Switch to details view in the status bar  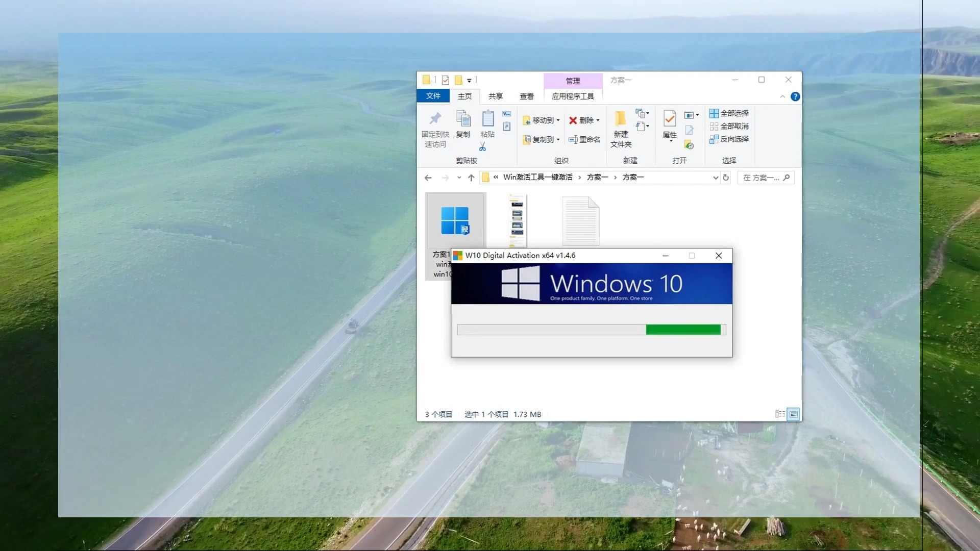click(780, 414)
